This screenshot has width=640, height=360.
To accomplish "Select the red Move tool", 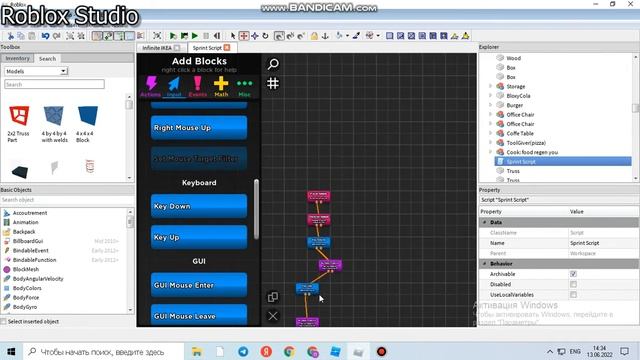I will [244, 36].
